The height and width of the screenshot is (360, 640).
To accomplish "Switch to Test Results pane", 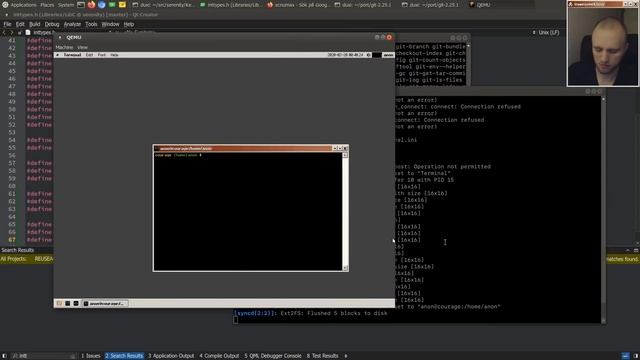I will 322,356.
